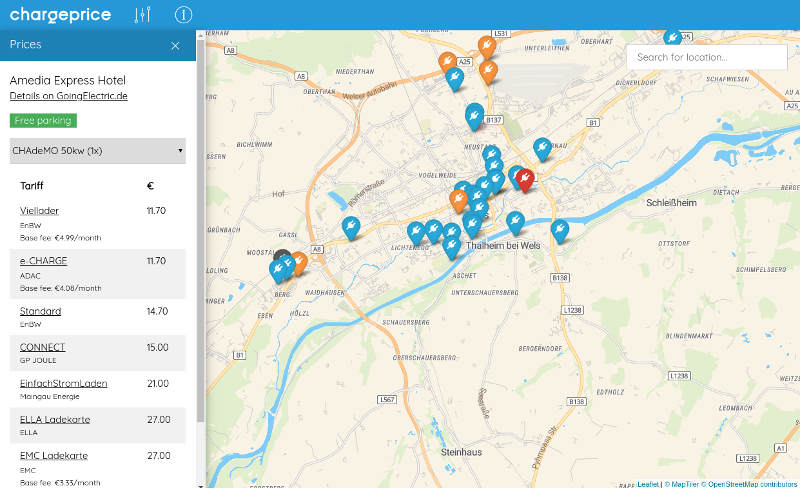Select the dark gray marker near Wimpassing
The image size is (800, 488).
(x=283, y=259)
